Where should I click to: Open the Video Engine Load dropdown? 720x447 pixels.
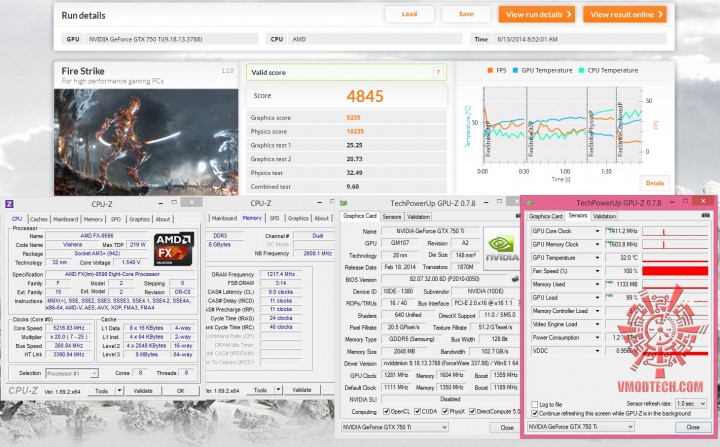pos(597,324)
